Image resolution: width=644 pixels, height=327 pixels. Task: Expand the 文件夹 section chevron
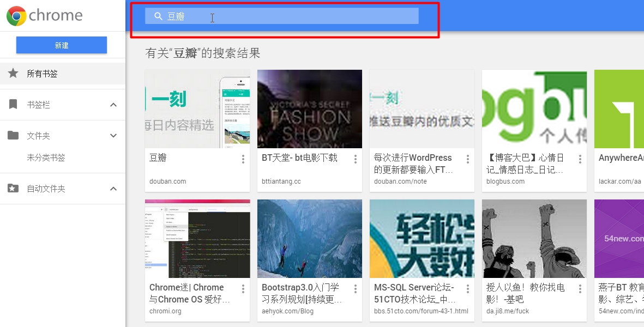(x=113, y=136)
